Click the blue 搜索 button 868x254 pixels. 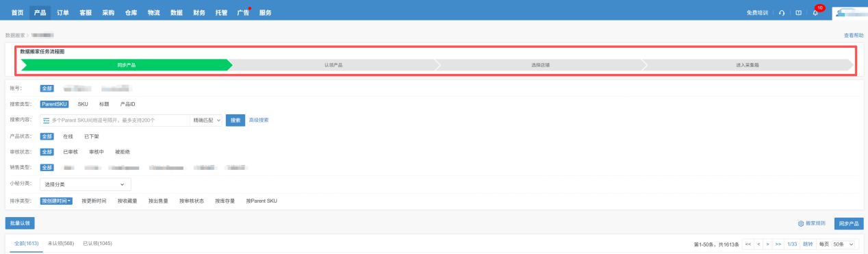tap(235, 120)
